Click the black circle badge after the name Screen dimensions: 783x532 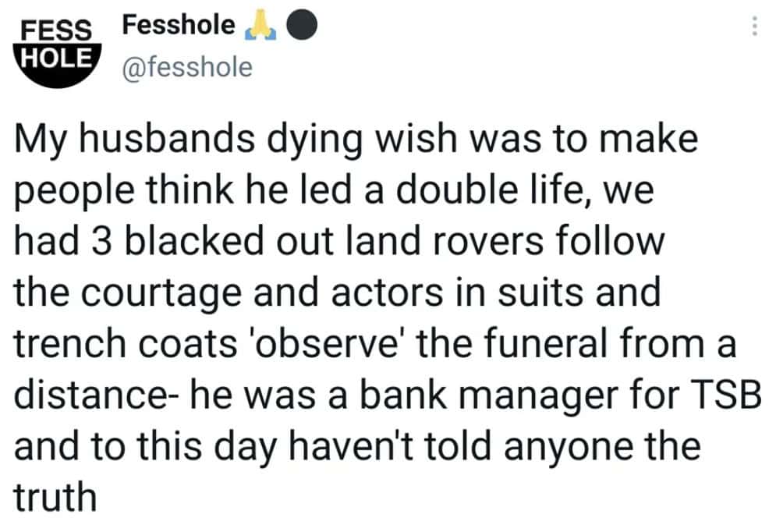(x=302, y=27)
